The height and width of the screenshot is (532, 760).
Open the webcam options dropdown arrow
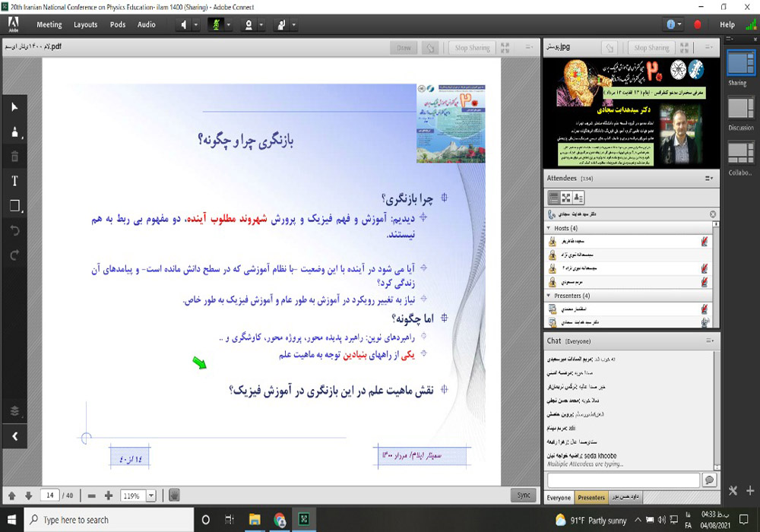(261, 24)
